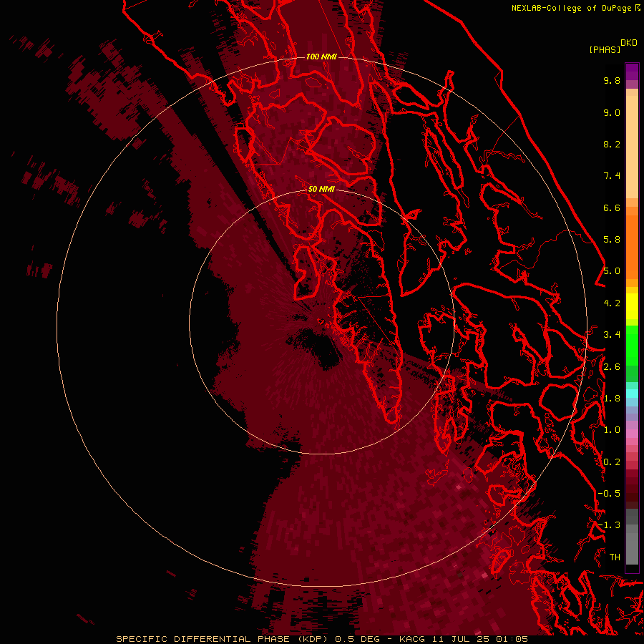Click the 100 NMI range ring label
The height and width of the screenshot is (644, 644).
pos(321,57)
